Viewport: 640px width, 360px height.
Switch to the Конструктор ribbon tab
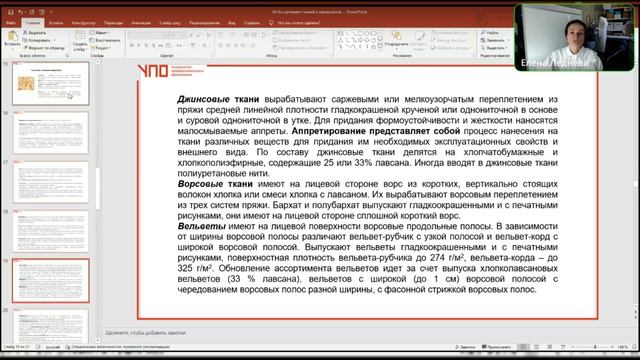[83, 23]
